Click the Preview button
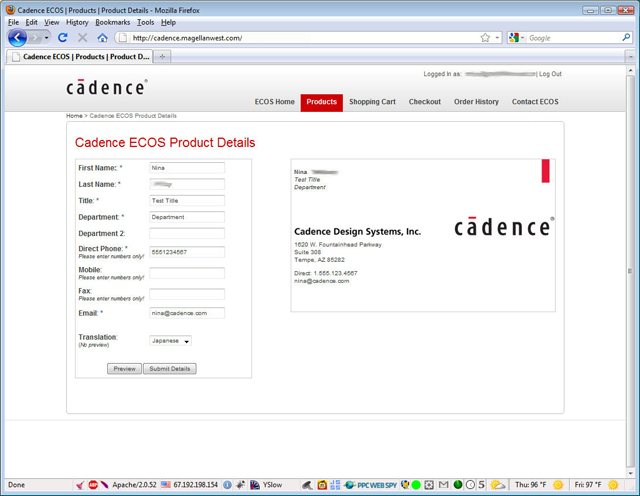Image resolution: width=640 pixels, height=496 pixels. (124, 369)
